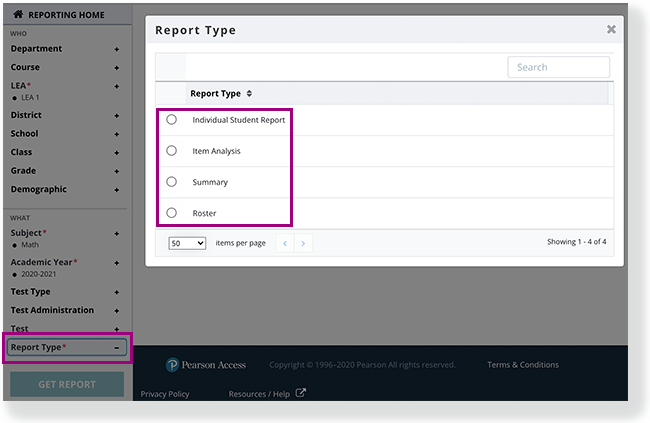
Task: Click the REPORTING HOME label
Action: tap(66, 15)
